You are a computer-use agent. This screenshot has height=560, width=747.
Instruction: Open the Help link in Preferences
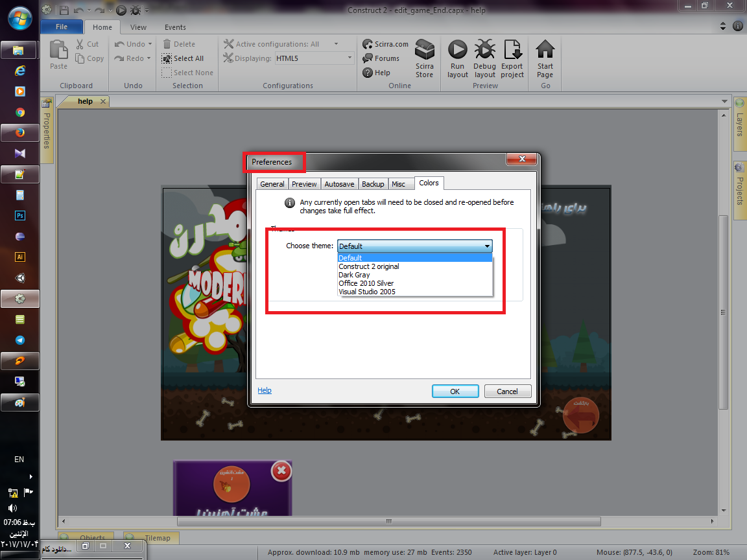(265, 390)
